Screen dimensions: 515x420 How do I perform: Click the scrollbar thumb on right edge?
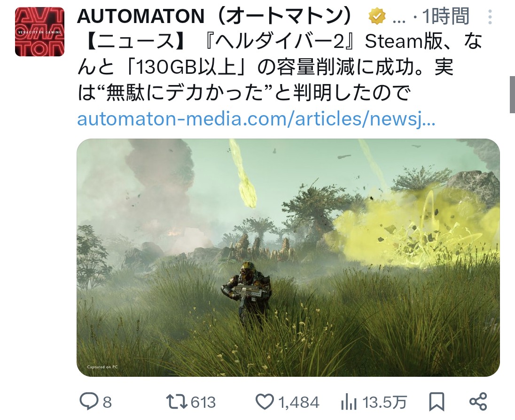(x=512, y=94)
